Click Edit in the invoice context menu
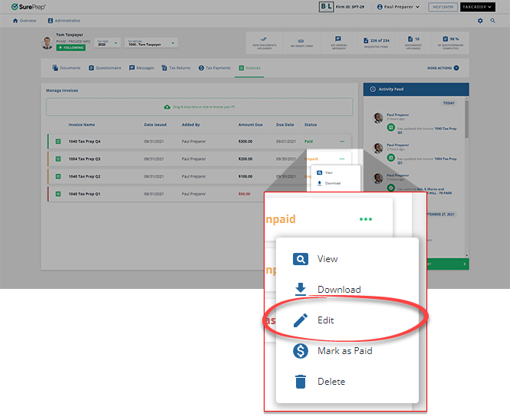 pyautogui.click(x=326, y=320)
